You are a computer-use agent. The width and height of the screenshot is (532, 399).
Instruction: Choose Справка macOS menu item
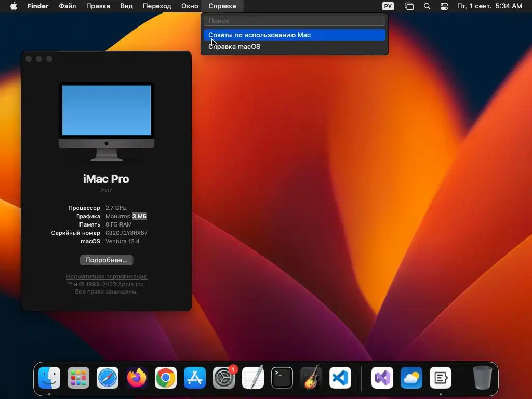click(295, 46)
